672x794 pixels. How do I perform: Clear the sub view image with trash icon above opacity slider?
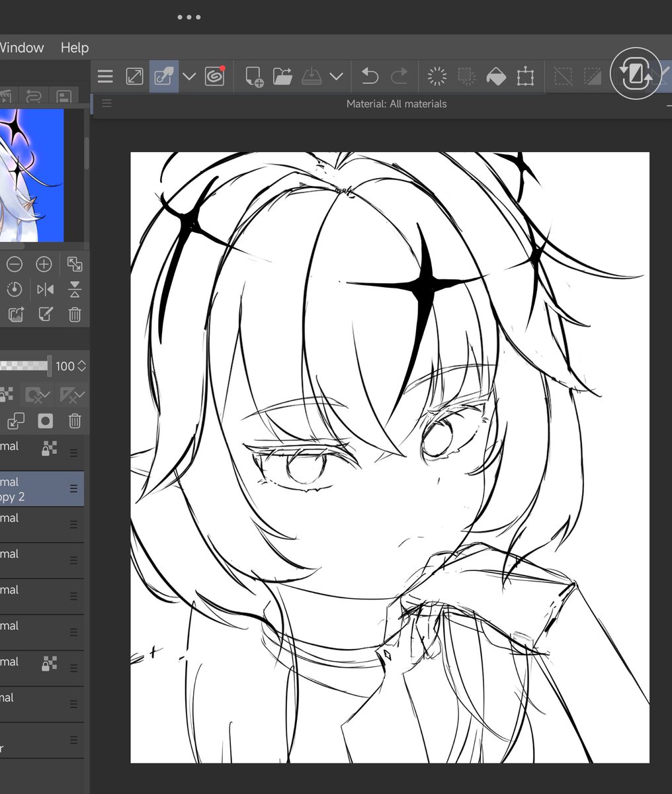point(75,314)
